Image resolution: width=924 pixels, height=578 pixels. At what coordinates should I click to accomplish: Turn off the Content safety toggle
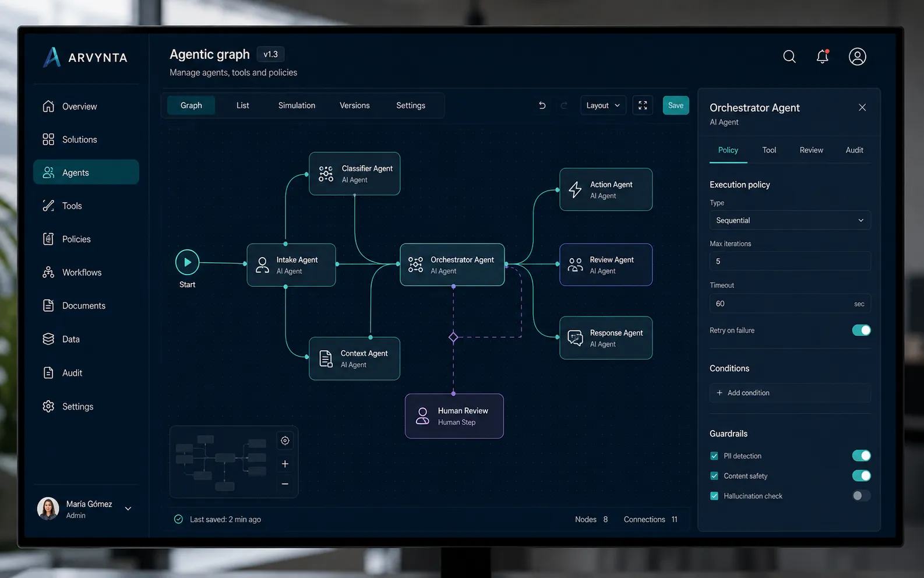click(x=861, y=475)
